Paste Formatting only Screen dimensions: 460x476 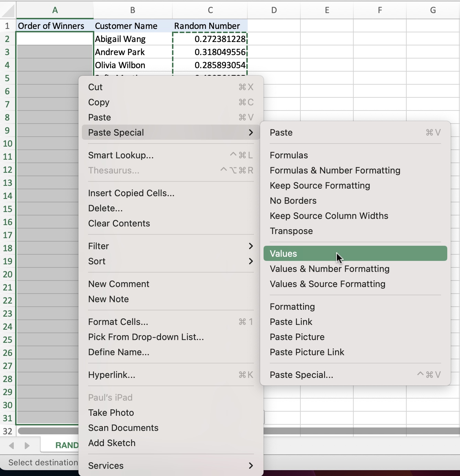point(355,307)
